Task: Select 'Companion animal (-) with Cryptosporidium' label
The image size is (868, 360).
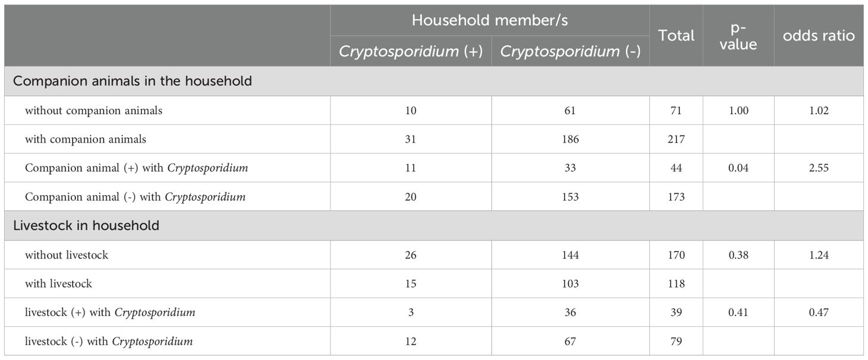Action: [135, 197]
